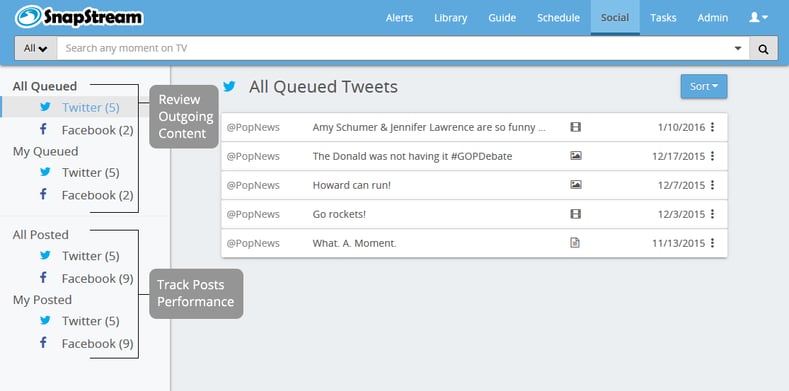Open the more options menu for the 11/13/2015 tweet
The height and width of the screenshot is (391, 789).
(x=713, y=243)
